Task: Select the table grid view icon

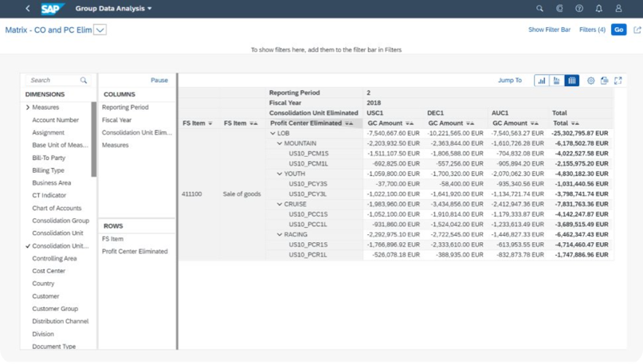Action: tap(571, 80)
